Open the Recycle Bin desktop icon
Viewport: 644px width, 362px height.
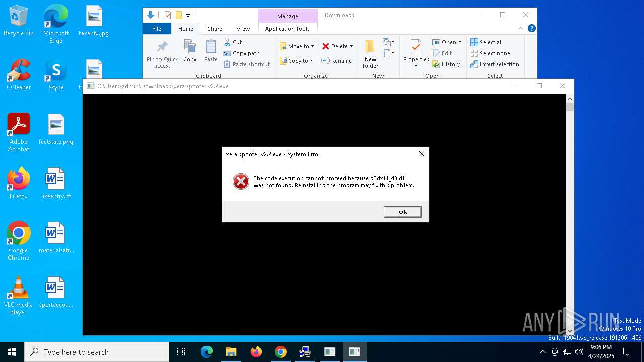point(19,21)
